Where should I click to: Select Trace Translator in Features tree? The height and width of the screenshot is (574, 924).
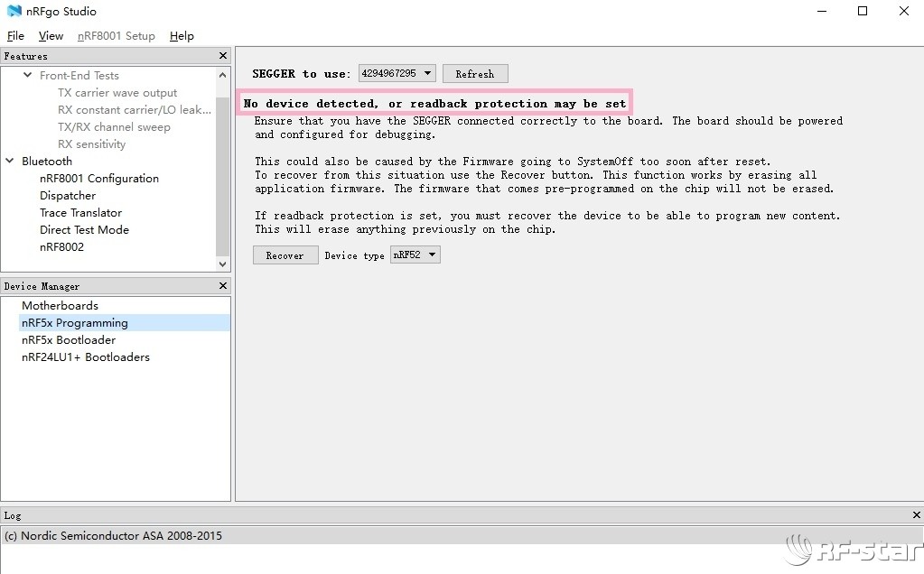80,213
